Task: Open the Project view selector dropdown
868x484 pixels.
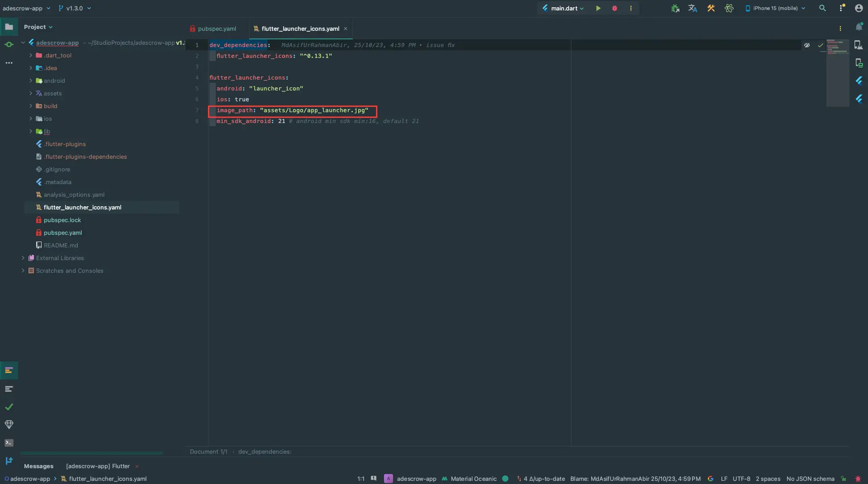Action: (x=38, y=27)
